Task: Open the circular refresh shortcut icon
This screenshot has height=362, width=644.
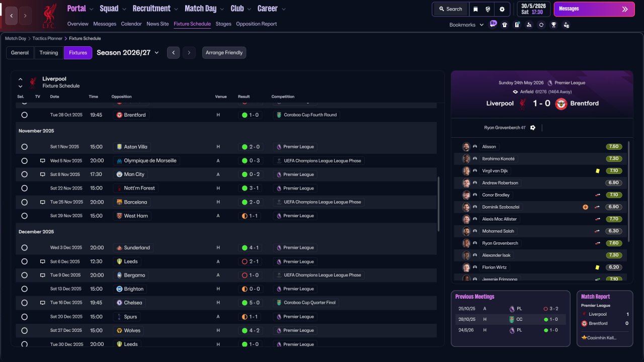Action: 541,25
